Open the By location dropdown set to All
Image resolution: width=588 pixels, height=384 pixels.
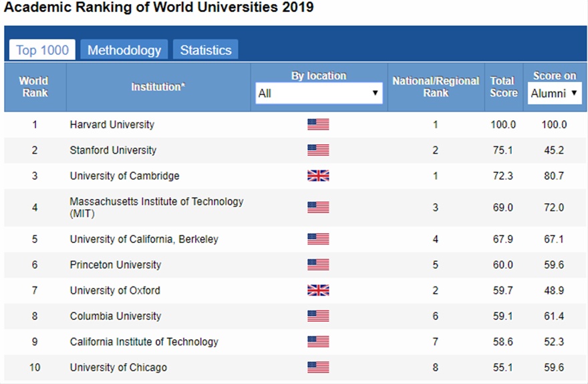[319, 93]
